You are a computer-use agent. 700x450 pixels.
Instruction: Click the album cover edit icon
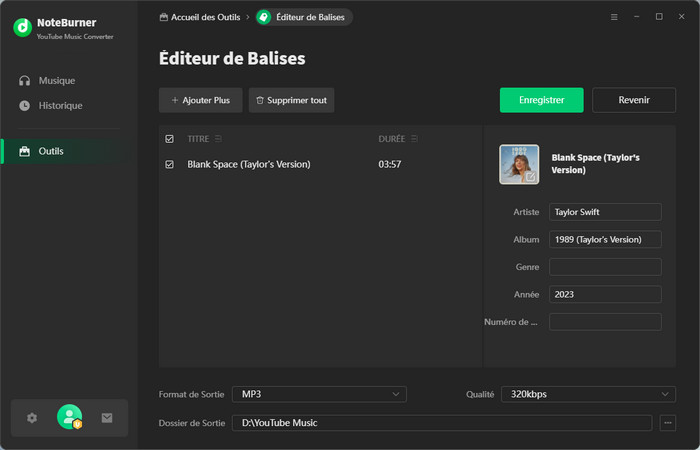coord(530,176)
